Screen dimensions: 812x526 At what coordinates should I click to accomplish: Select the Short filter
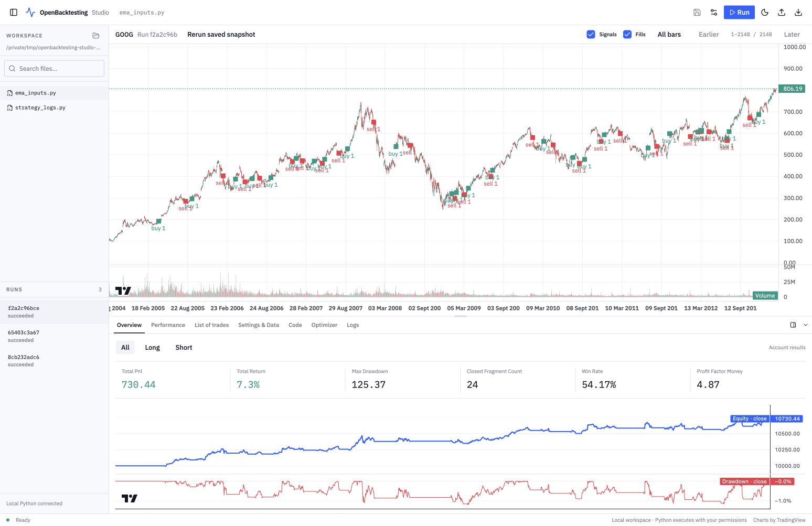coord(184,348)
